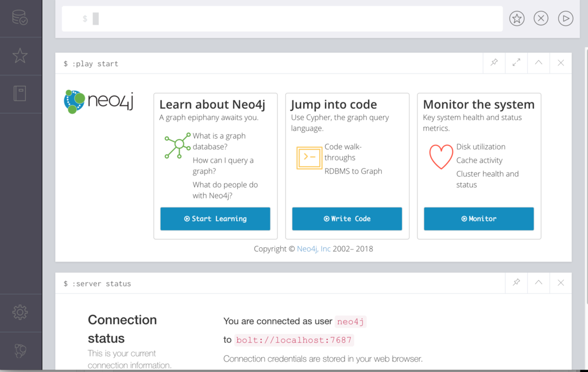The width and height of the screenshot is (588, 372).
Task: Save query as favorite with star button
Action: click(517, 18)
